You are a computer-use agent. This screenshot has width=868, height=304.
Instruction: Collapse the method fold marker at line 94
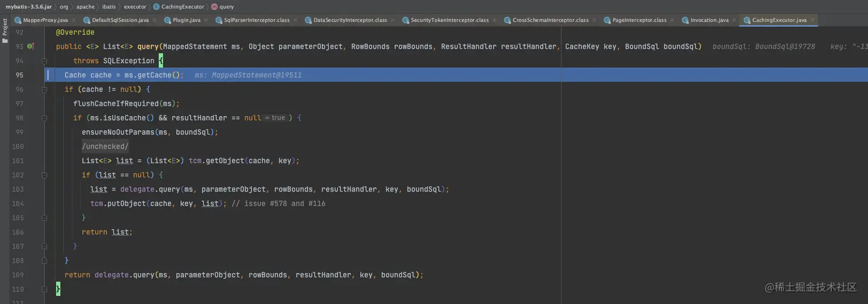coord(44,60)
